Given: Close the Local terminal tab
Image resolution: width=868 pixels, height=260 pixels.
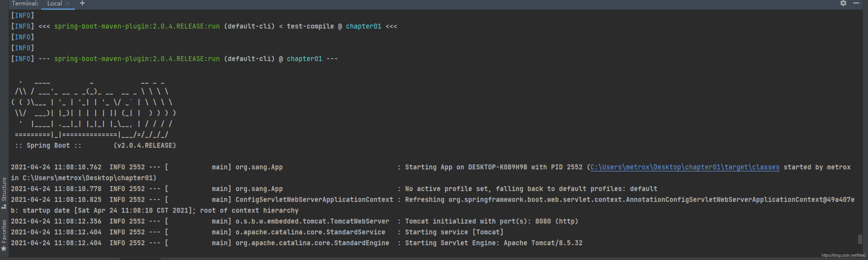Looking at the screenshot, I should 68,3.
